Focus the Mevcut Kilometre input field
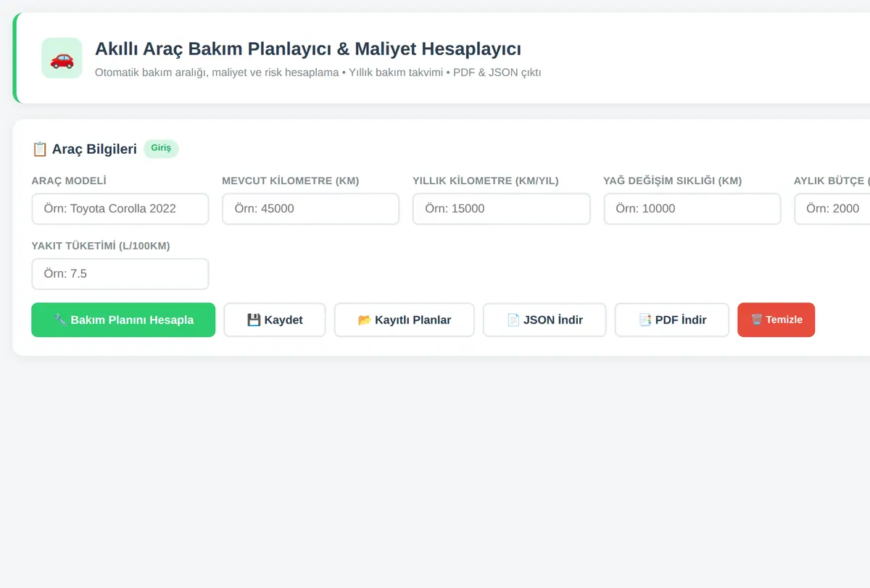870x588 pixels. [x=311, y=209]
